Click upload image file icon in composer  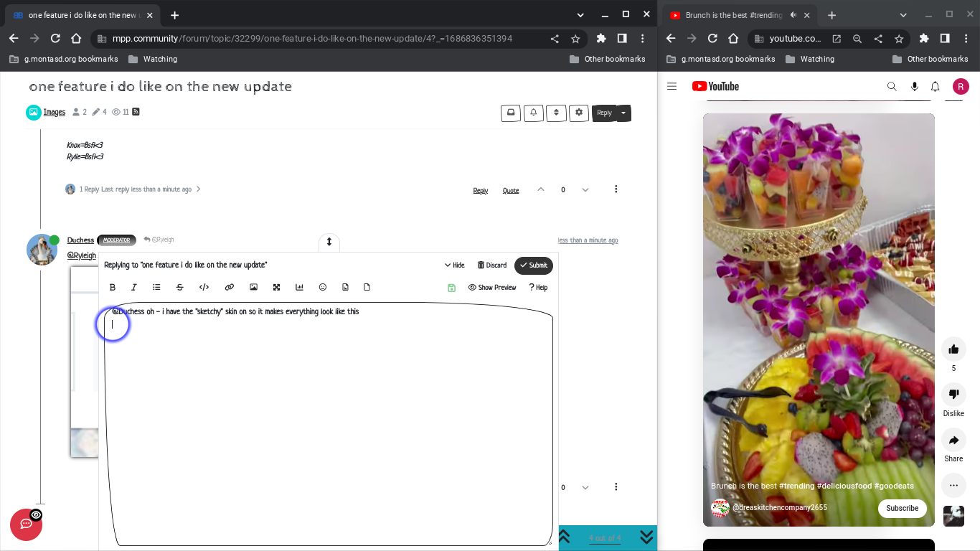click(x=345, y=287)
